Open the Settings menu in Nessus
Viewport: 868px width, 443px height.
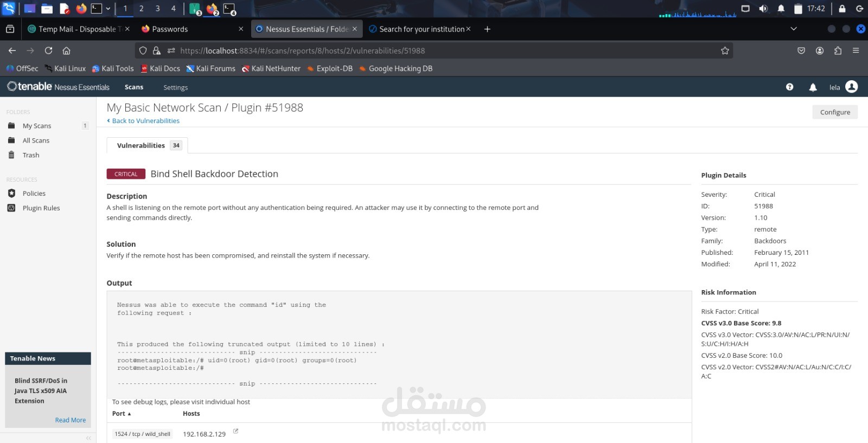coord(175,87)
